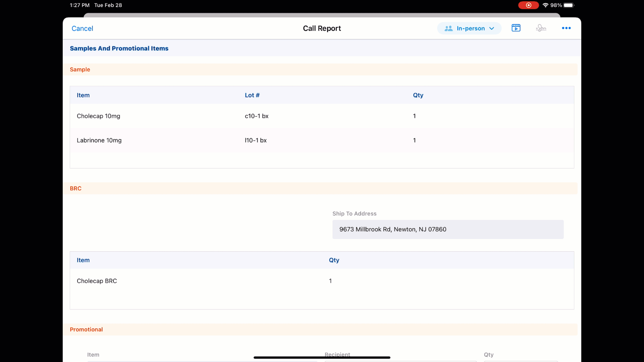The height and width of the screenshot is (362, 644).
Task: Tap the Sample section header
Action: pyautogui.click(x=80, y=69)
